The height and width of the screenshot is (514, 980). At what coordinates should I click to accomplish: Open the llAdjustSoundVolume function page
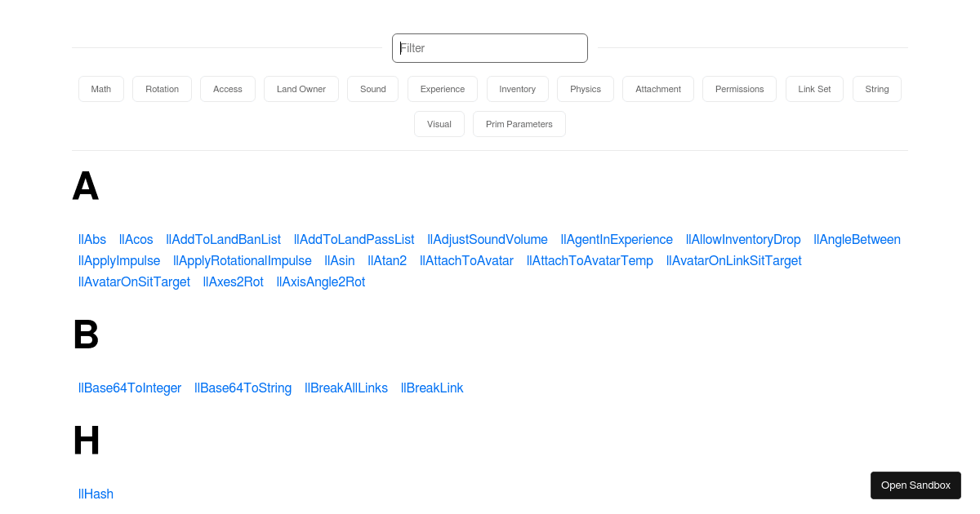click(487, 239)
